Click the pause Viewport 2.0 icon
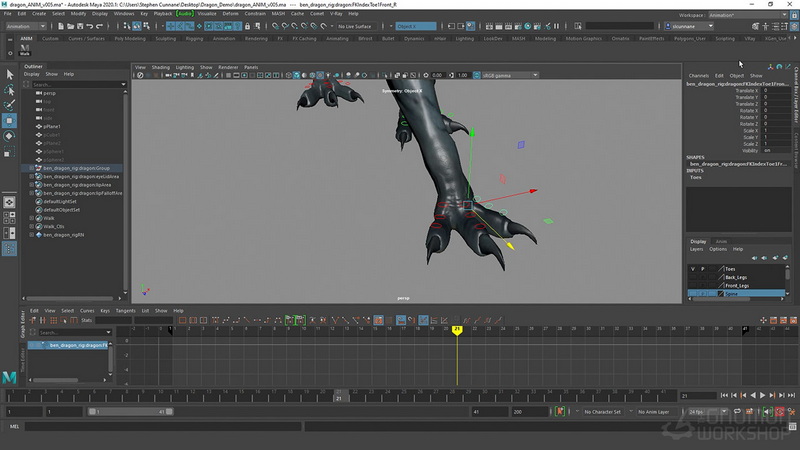Image resolution: width=800 pixels, height=450 pixels. (x=557, y=26)
